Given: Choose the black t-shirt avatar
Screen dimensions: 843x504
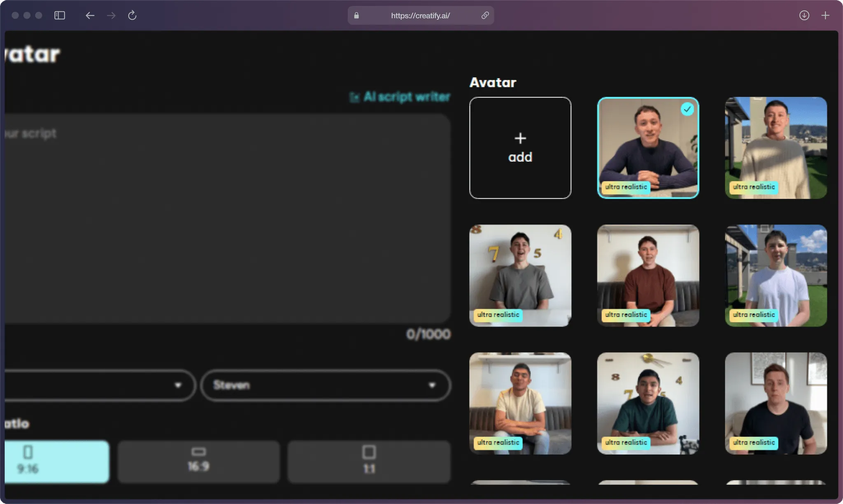Looking at the screenshot, I should [776, 404].
